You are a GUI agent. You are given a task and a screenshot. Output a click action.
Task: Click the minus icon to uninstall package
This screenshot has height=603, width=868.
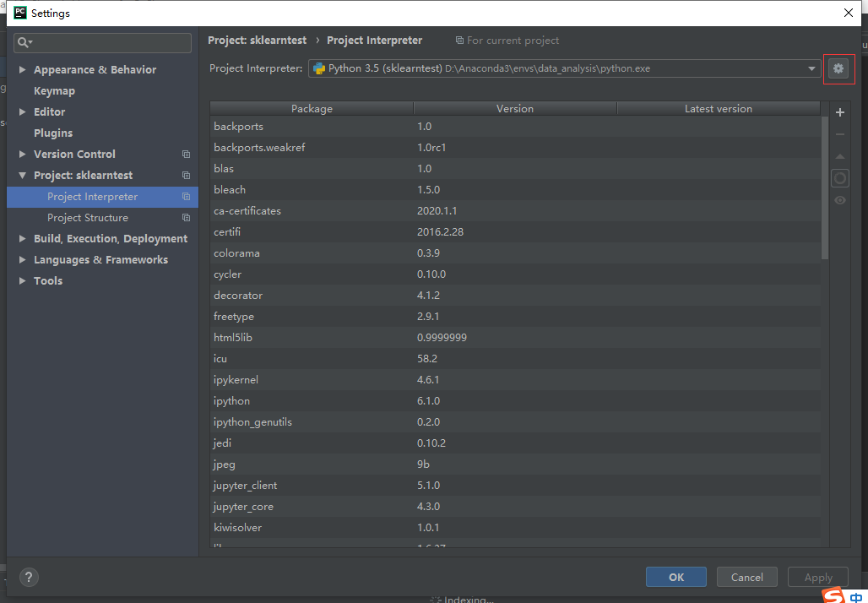pos(840,134)
